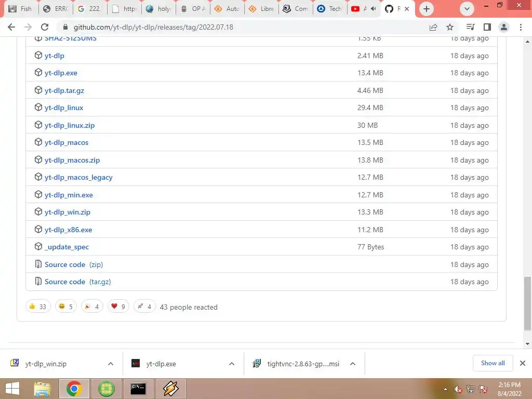Open Chrome side panel
Image resolution: width=532 pixels, height=399 pixels.
pos(487,27)
